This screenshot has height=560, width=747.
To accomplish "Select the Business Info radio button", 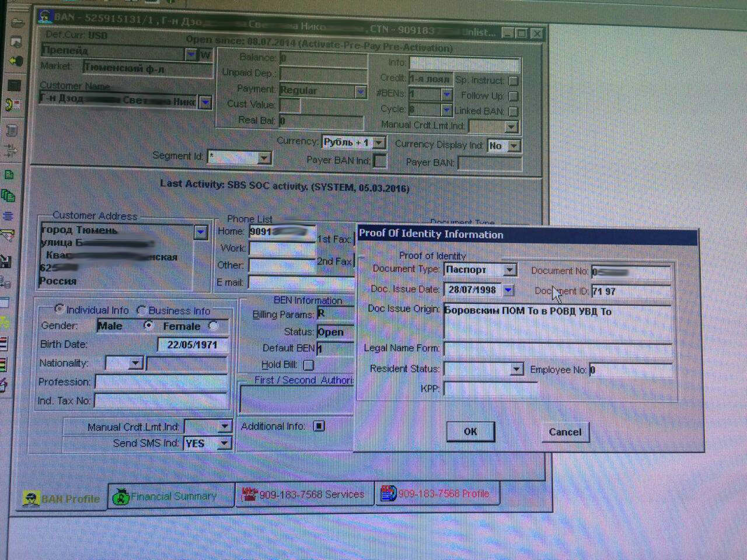I will 141,310.
